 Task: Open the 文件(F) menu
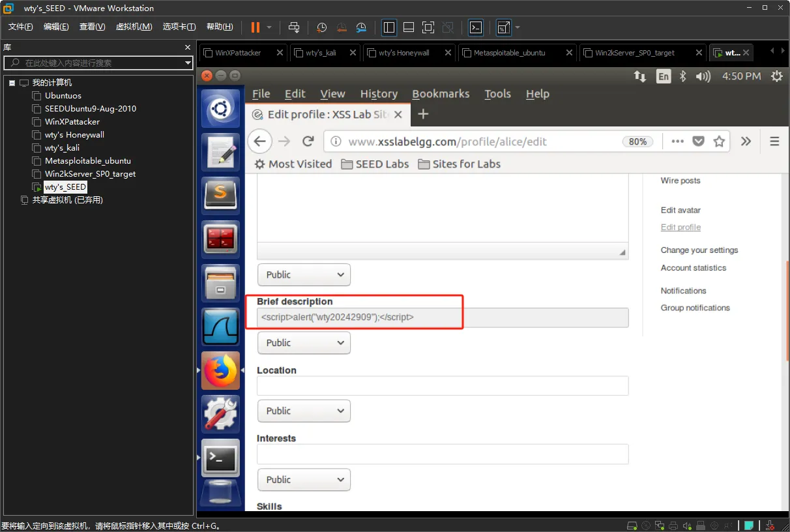point(21,27)
